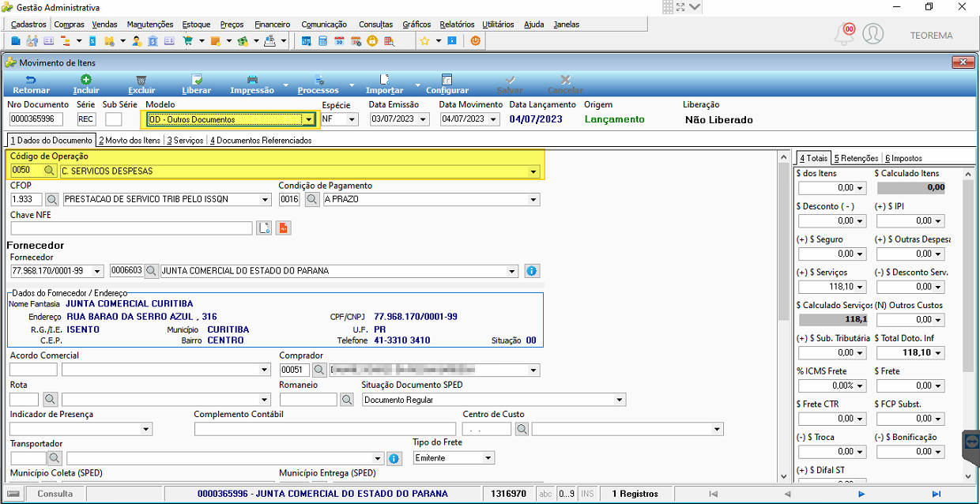
Task: Open the Relatórios menu
Action: click(x=457, y=24)
